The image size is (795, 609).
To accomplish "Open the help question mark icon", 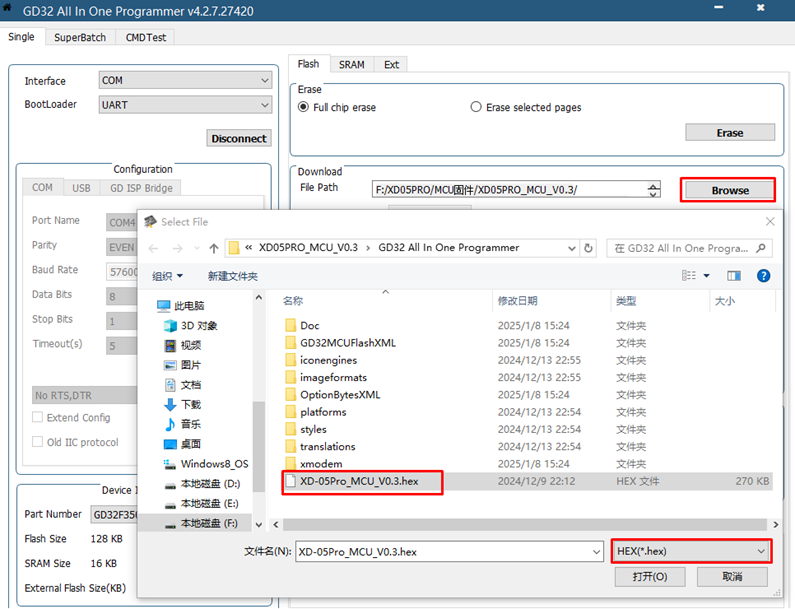I will click(x=763, y=275).
